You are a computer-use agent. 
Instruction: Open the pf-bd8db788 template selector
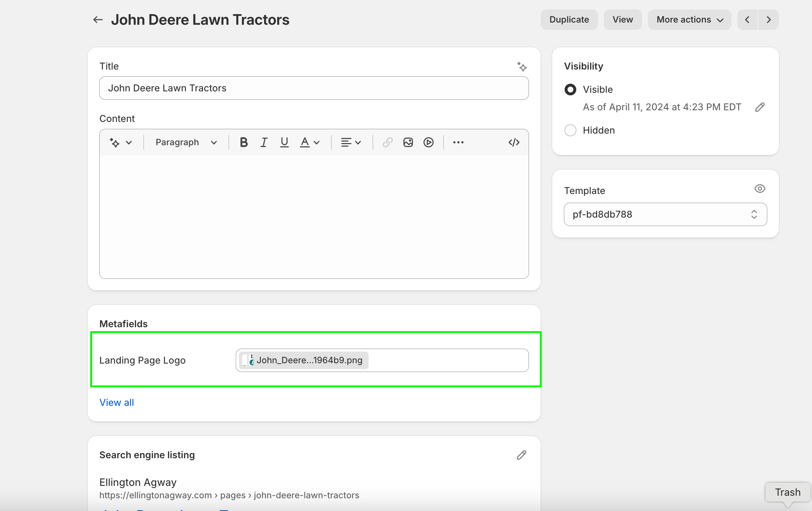click(x=665, y=214)
